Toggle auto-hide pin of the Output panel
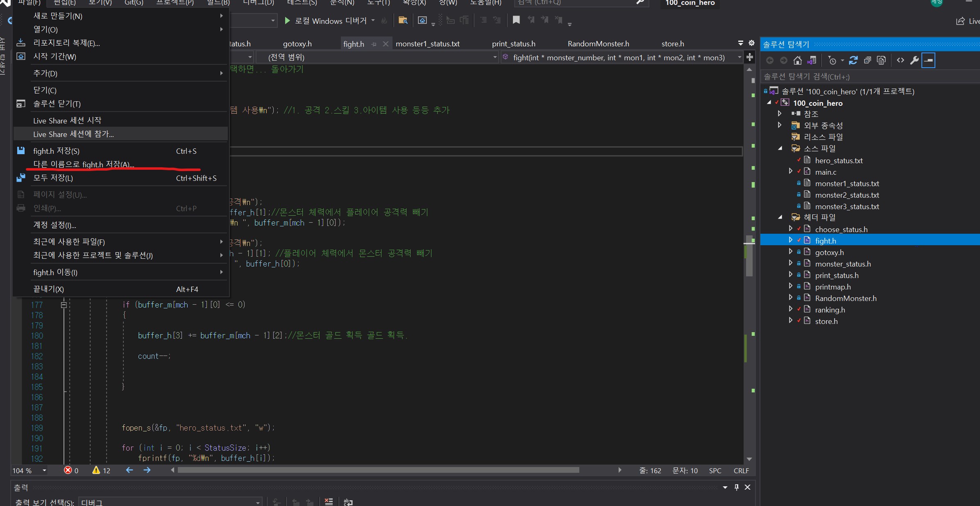 pos(737,487)
